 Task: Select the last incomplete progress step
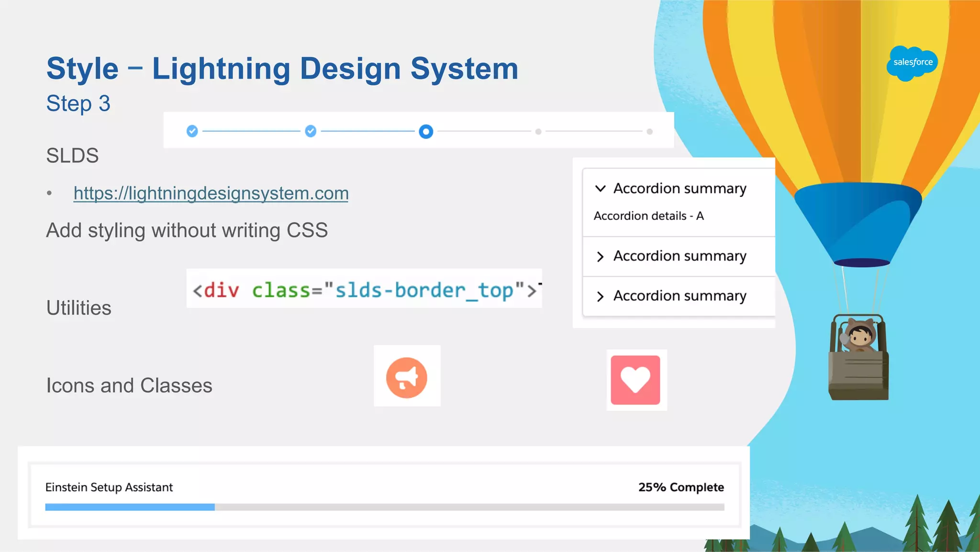pyautogui.click(x=649, y=131)
